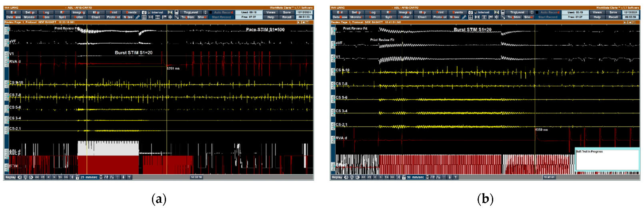The height and width of the screenshot is (208, 644).
Task: Open the Protocol menu in panel (a)
Action: click(113, 17)
